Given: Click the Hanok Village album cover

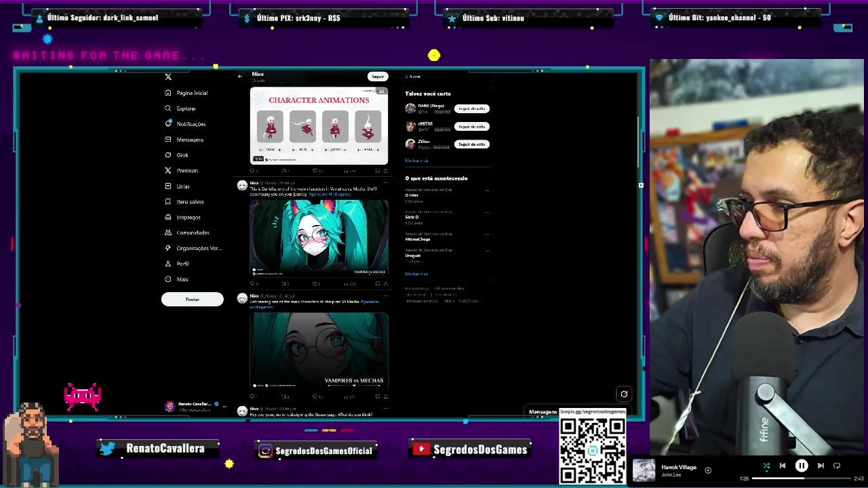Looking at the screenshot, I should point(644,470).
